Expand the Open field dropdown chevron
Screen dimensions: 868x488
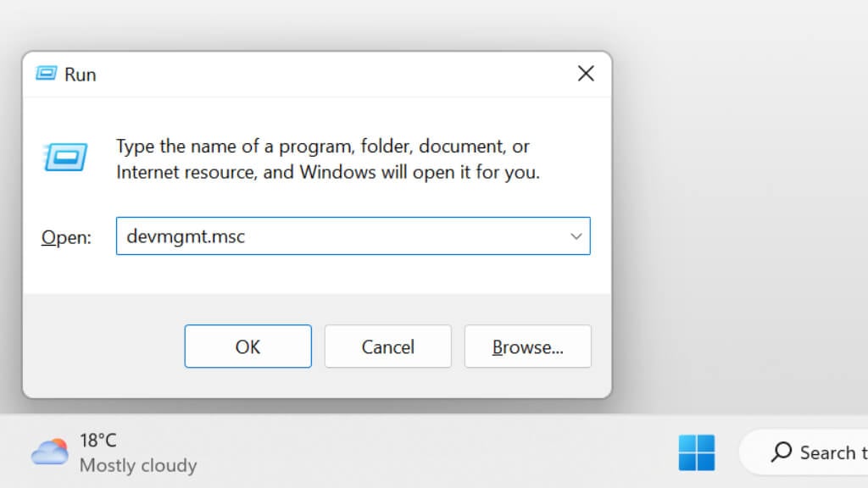(576, 236)
